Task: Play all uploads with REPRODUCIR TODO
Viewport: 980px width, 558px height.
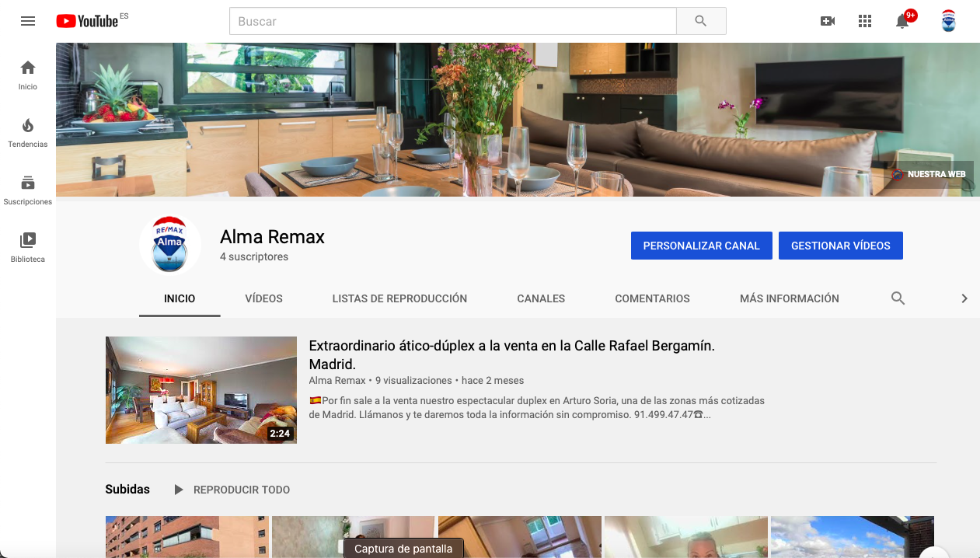Action: point(232,490)
